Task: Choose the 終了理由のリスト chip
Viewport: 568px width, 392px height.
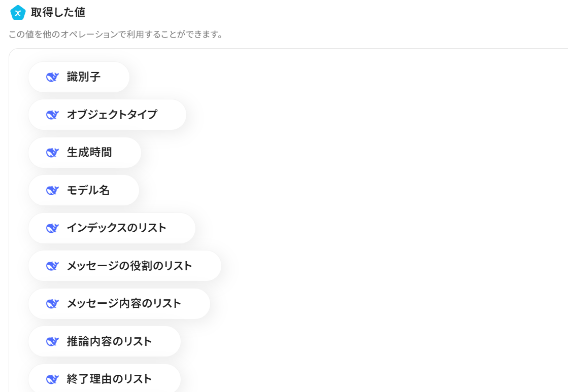Action: (109, 379)
